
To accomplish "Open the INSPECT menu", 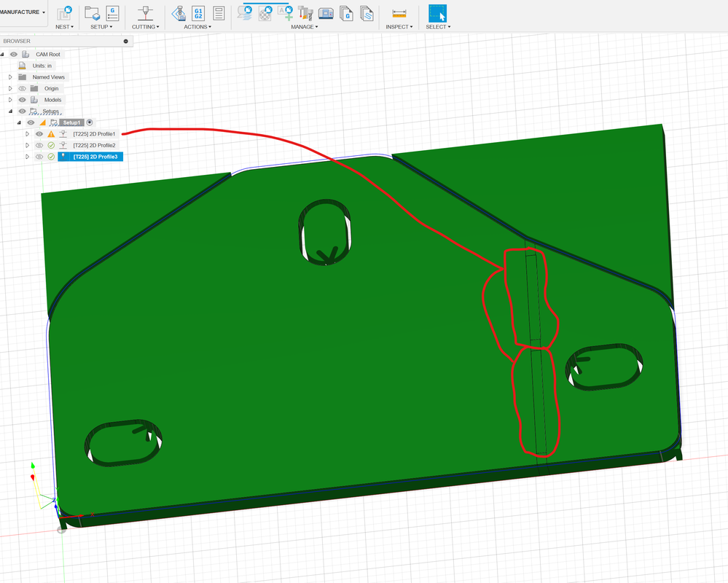I will tap(399, 27).
